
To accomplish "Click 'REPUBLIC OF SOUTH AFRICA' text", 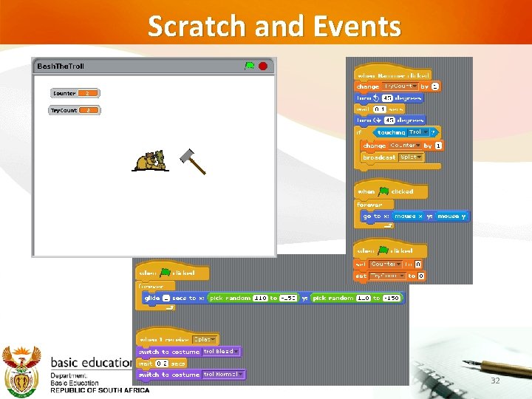I will click(100, 390).
